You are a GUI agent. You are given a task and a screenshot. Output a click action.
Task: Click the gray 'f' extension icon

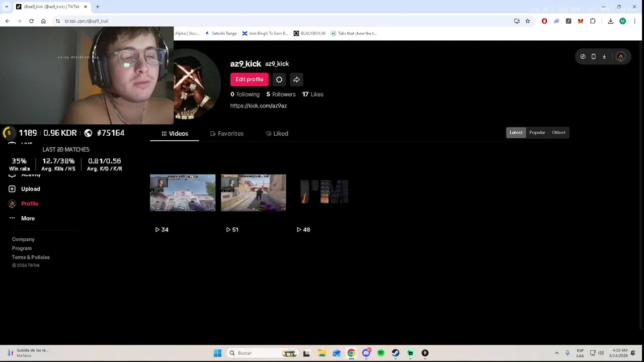click(x=569, y=21)
